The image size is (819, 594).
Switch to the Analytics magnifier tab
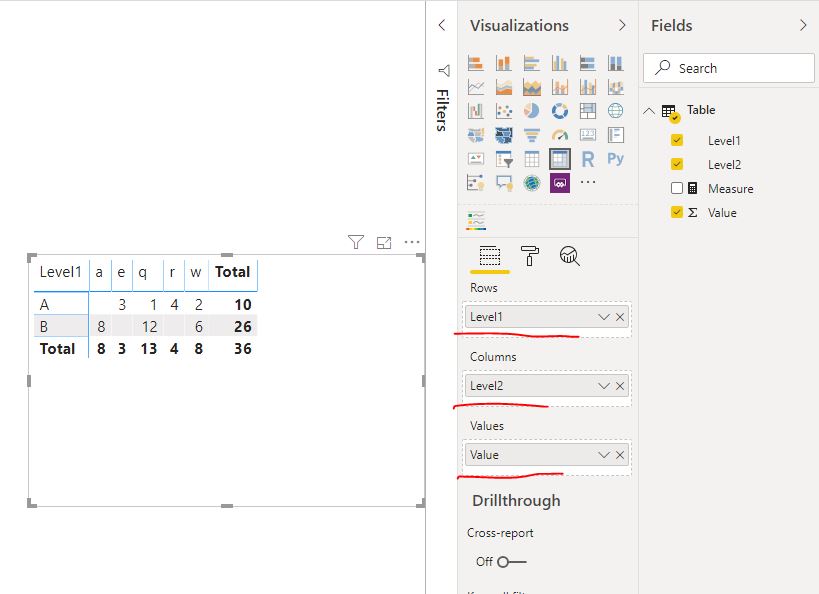[569, 256]
